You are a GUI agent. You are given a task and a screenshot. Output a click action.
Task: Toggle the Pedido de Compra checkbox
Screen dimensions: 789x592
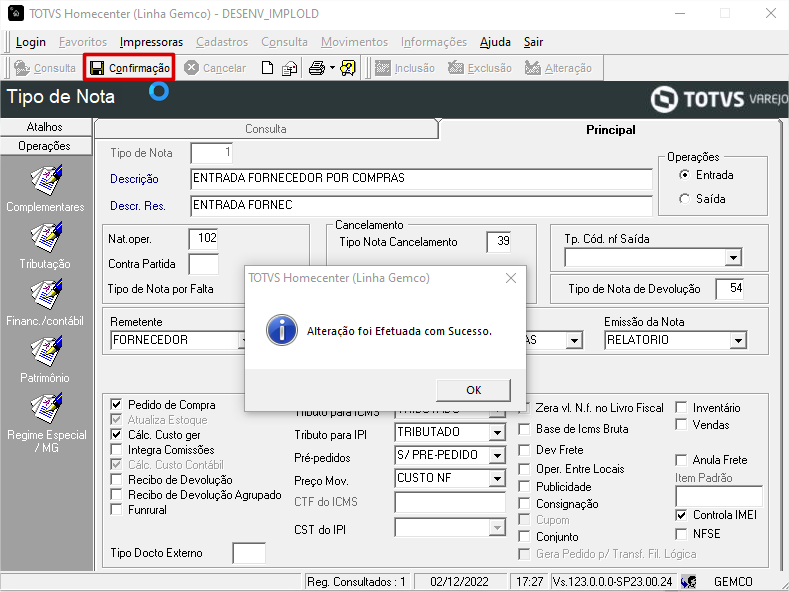tap(116, 404)
